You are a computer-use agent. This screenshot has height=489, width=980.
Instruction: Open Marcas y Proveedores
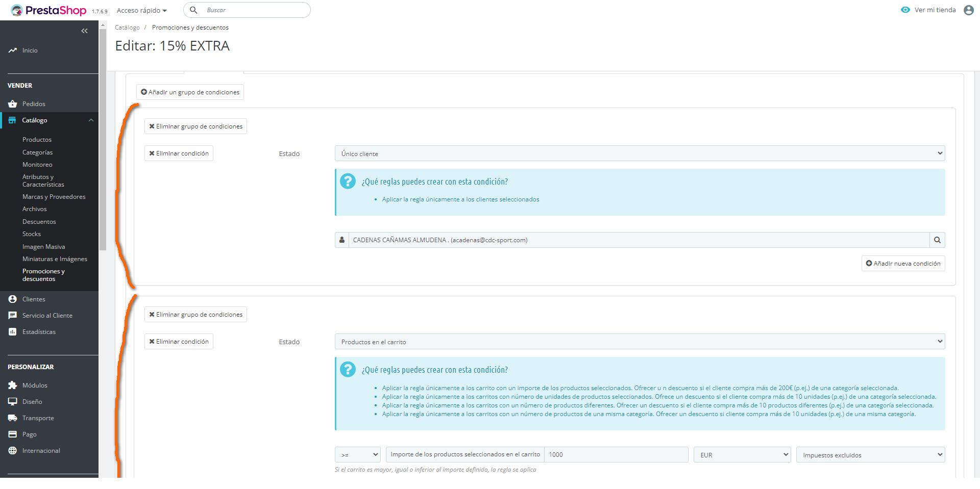click(x=54, y=197)
